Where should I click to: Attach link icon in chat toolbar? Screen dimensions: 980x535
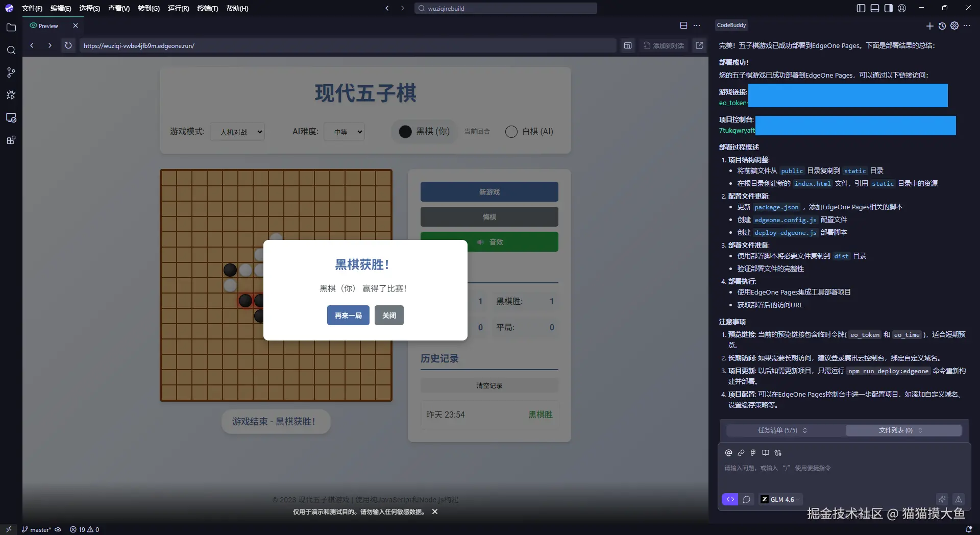tap(741, 453)
